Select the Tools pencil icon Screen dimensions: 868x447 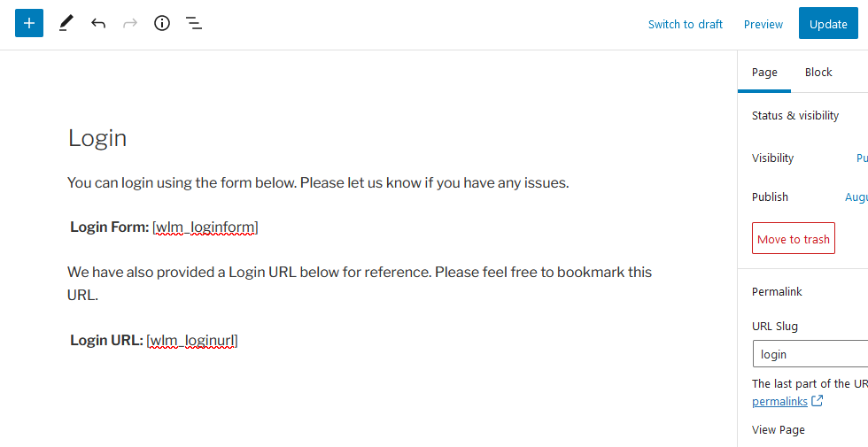click(66, 23)
